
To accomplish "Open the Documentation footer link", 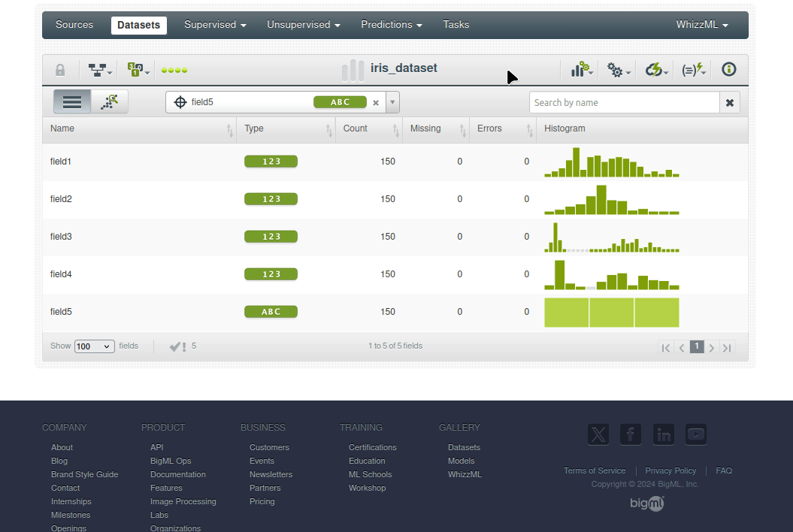I will [177, 474].
